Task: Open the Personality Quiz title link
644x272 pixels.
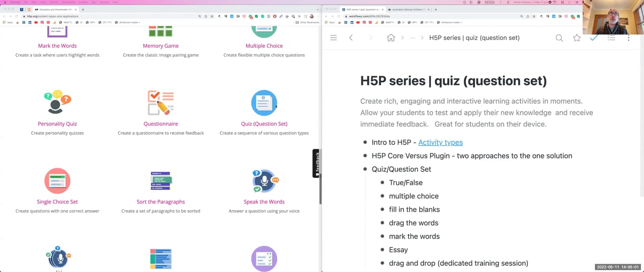Action: tap(57, 124)
